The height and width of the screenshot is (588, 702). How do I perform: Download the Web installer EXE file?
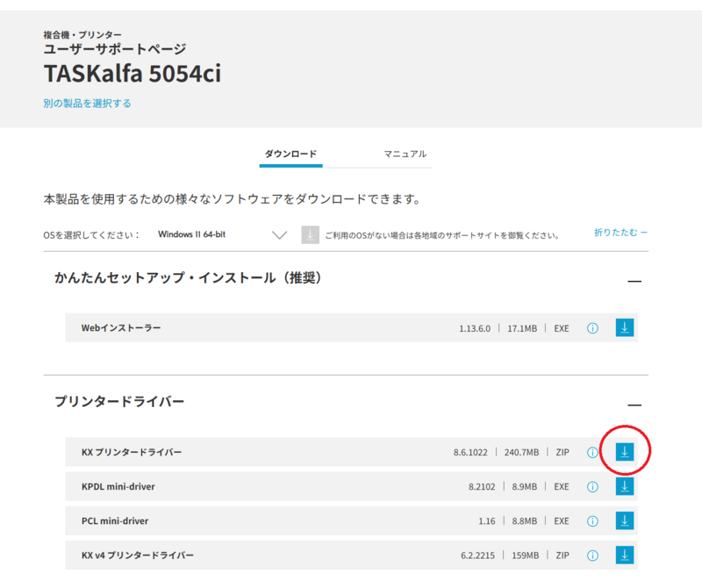[624, 328]
